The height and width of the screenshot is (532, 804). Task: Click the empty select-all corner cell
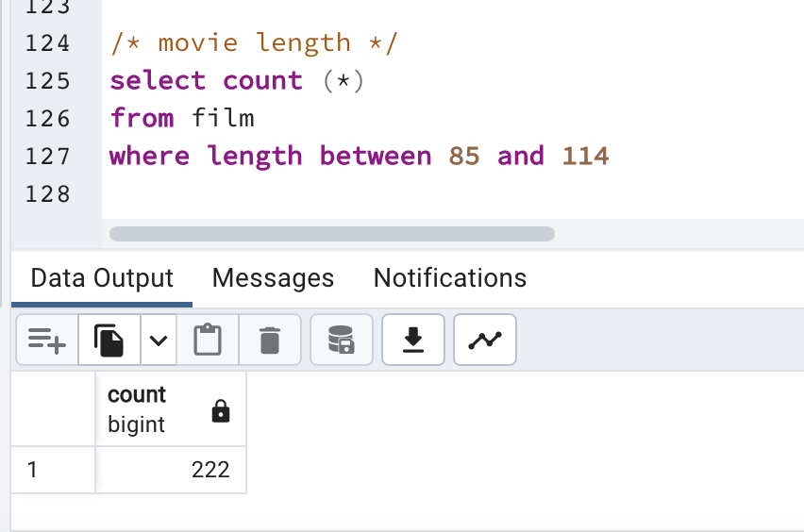(53, 408)
